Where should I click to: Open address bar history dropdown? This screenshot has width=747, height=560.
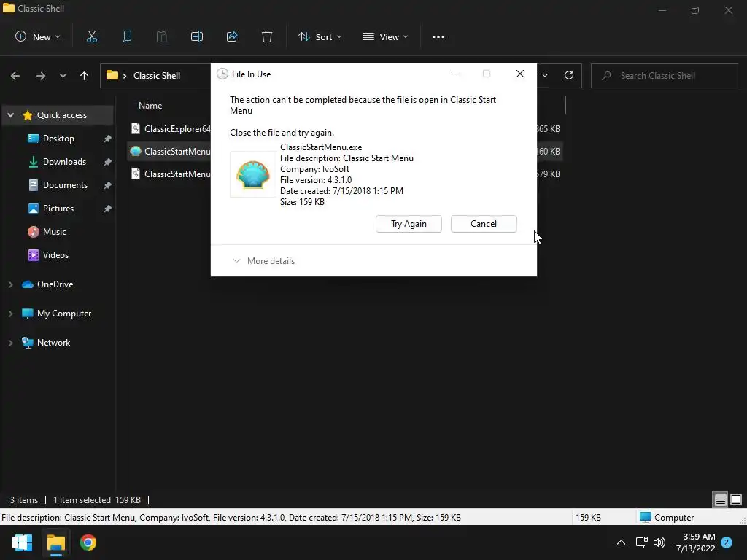click(544, 75)
